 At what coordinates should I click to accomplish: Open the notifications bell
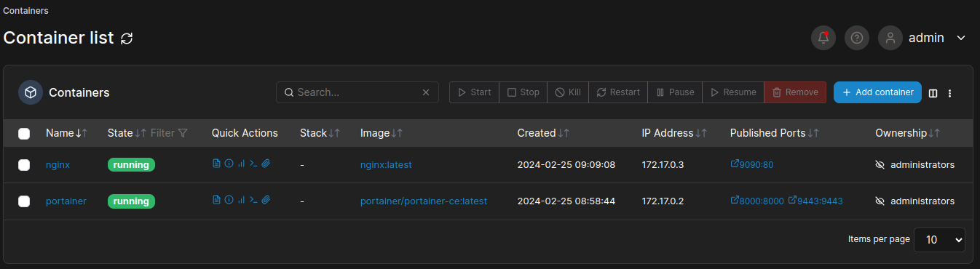coord(823,38)
